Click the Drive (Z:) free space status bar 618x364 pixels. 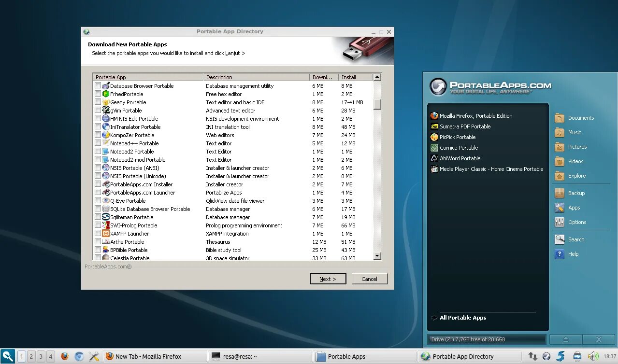(487, 339)
